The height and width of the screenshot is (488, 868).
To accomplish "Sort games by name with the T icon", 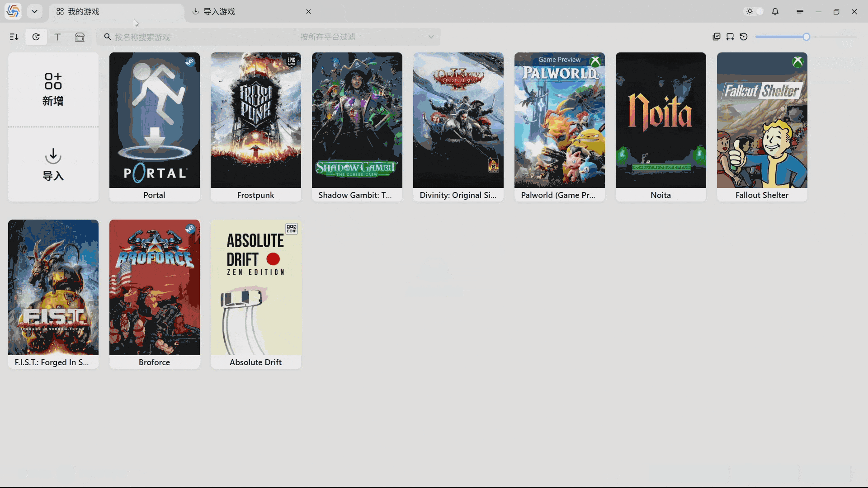I will tap(58, 37).
